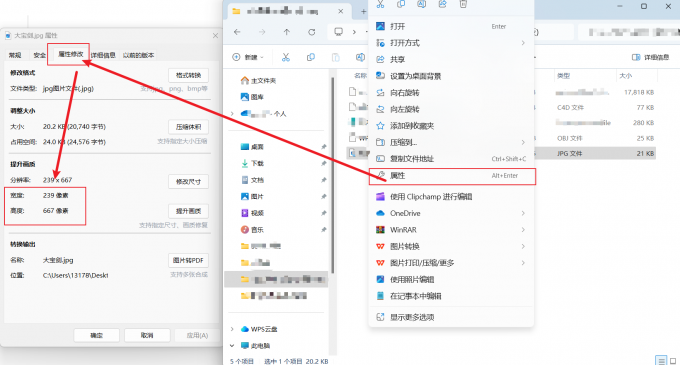Click the 图片转PDF button in properties dialog
680x365 pixels.
188,260
